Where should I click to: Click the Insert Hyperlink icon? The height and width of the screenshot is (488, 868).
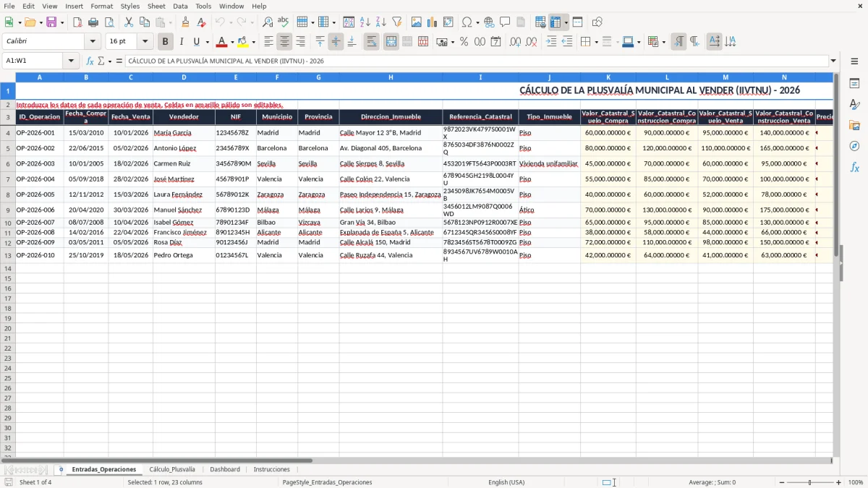point(489,22)
